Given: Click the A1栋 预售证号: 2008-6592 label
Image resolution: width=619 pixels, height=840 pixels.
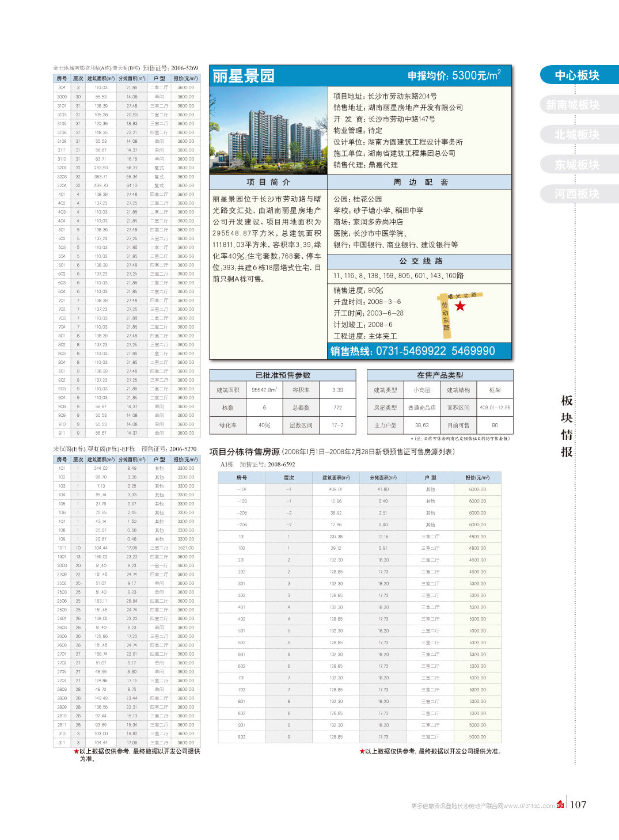Looking at the screenshot, I should (257, 465).
